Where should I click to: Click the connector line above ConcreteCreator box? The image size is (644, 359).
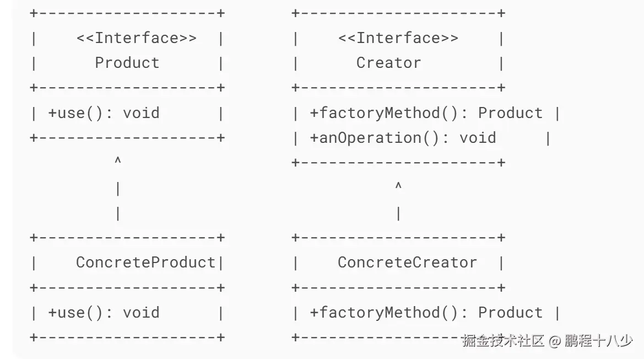coord(398,213)
